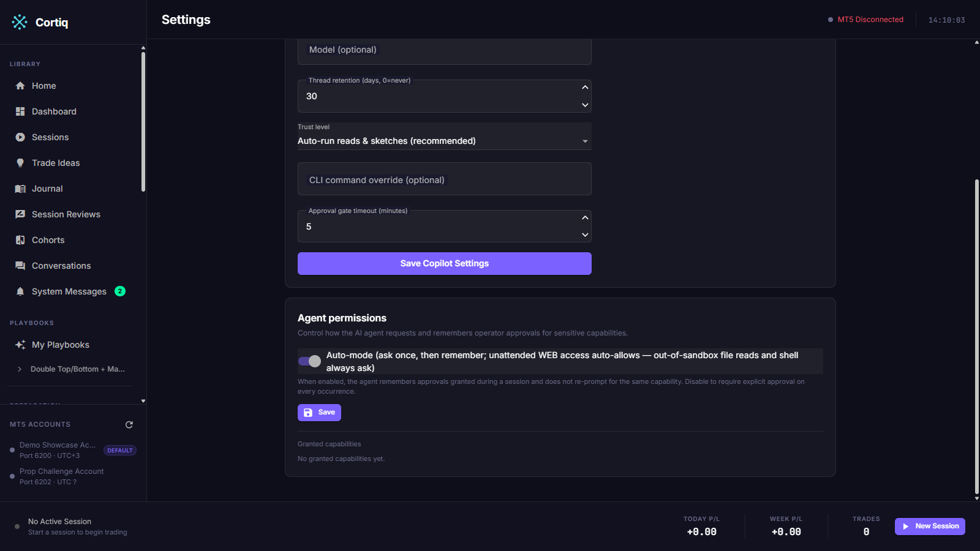Click the Prop Challenge account status dot
The height and width of the screenshot is (551, 980).
click(x=12, y=476)
